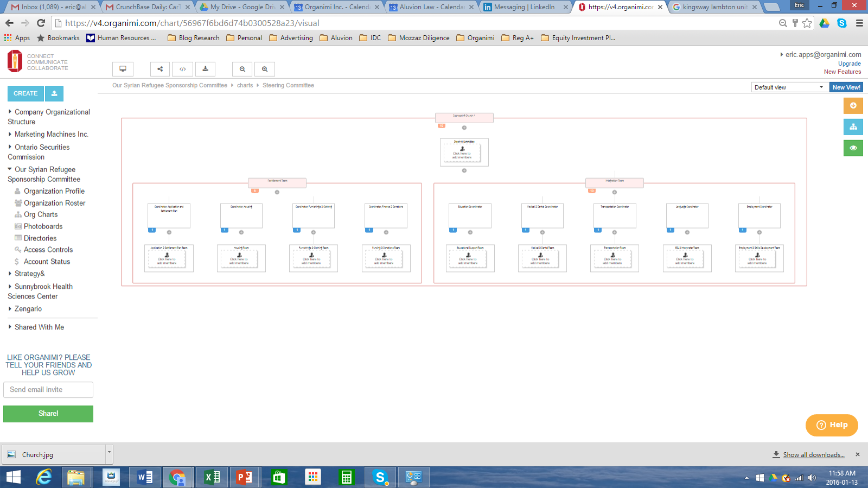
Task: Open Skype from the Windows taskbar
Action: click(x=380, y=477)
